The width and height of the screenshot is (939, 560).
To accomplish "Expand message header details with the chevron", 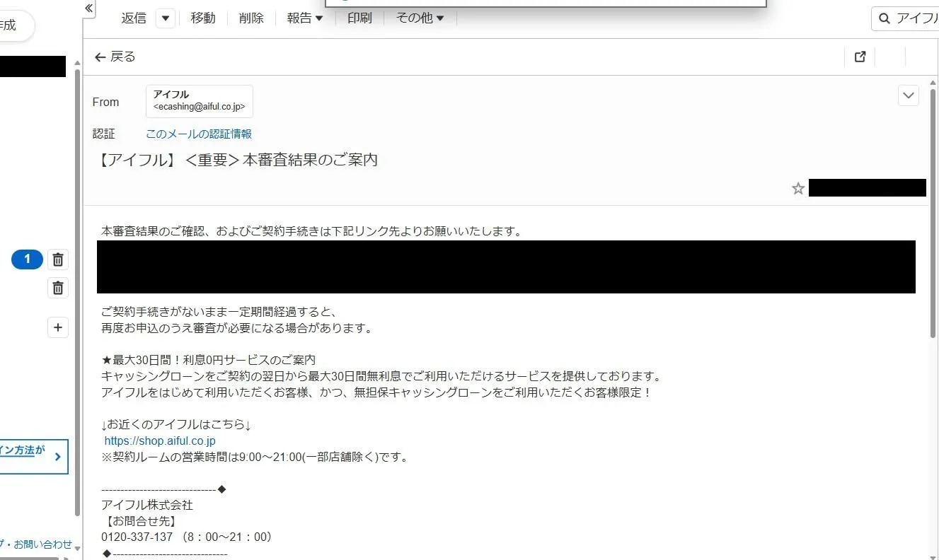I will (908, 95).
